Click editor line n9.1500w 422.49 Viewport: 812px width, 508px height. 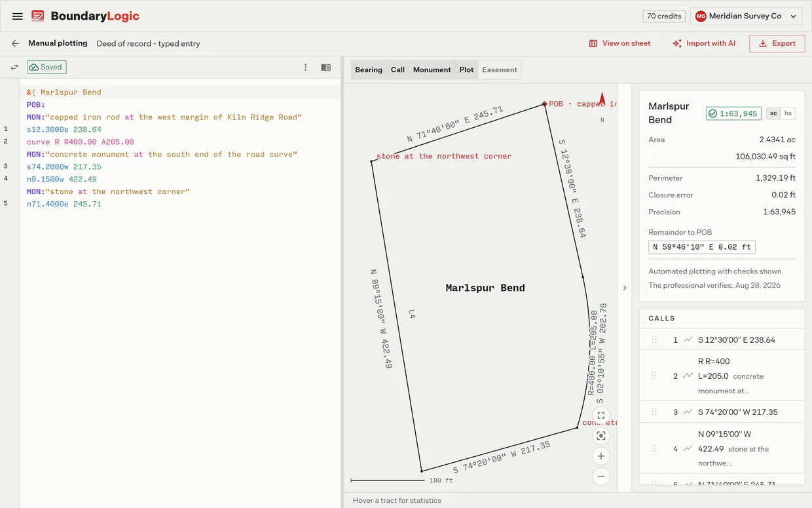click(62, 179)
